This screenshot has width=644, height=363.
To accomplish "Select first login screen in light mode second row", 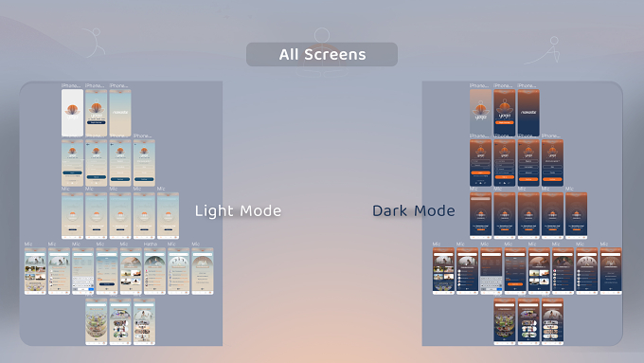I will coord(72,163).
